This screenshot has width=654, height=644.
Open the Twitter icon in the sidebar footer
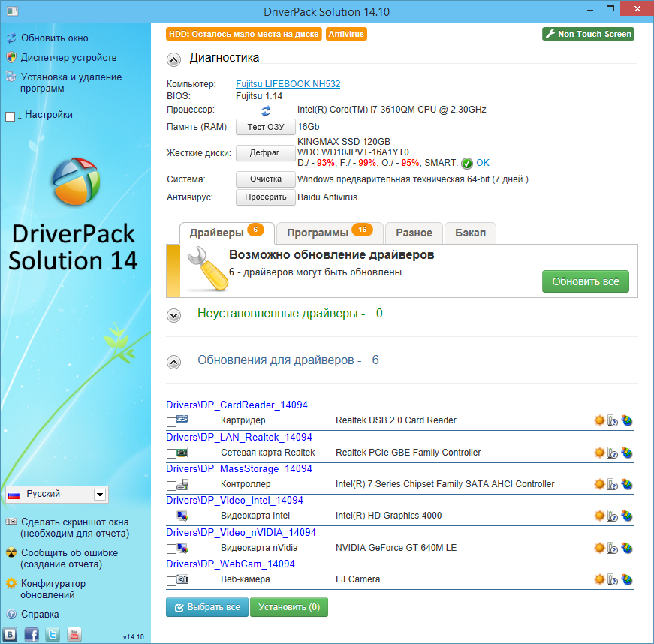click(53, 635)
